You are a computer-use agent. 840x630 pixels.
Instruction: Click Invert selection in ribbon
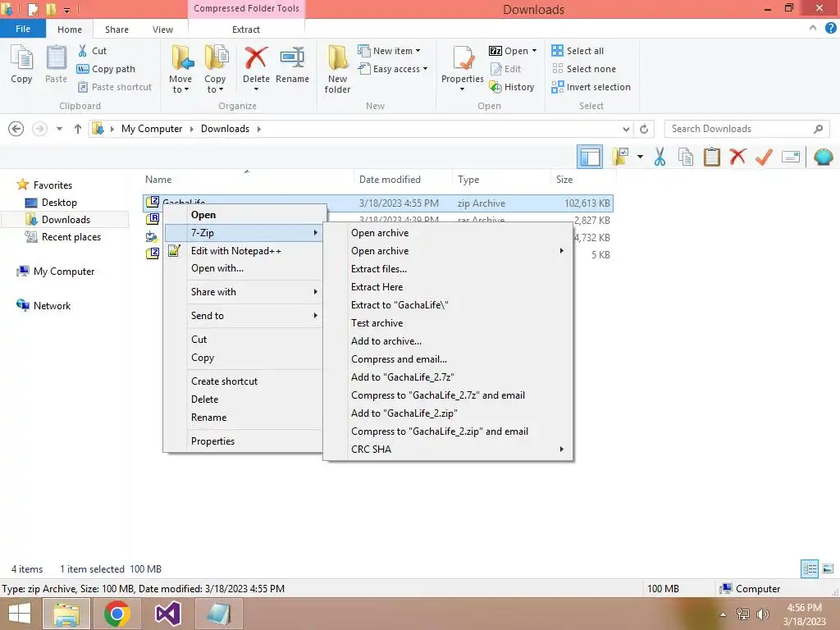pos(591,87)
